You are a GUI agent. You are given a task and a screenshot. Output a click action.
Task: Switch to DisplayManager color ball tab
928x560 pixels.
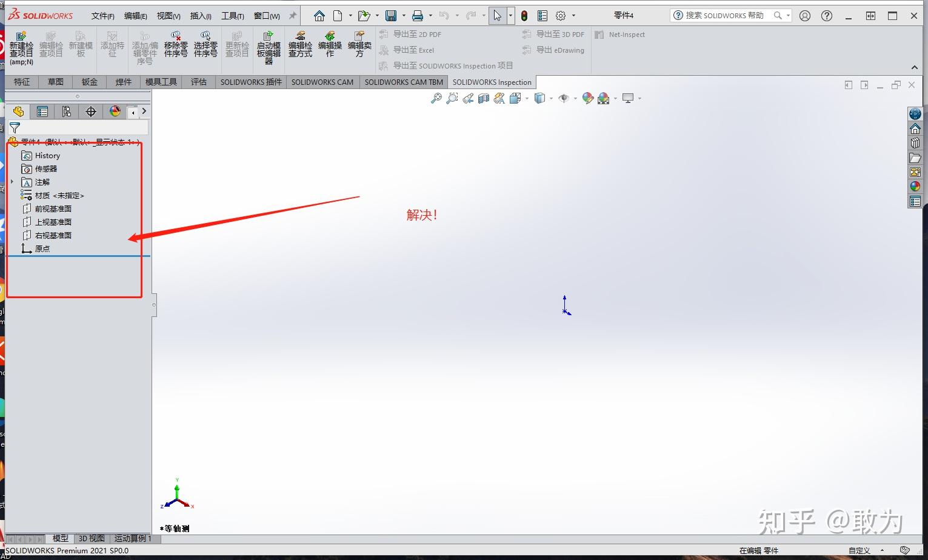115,112
